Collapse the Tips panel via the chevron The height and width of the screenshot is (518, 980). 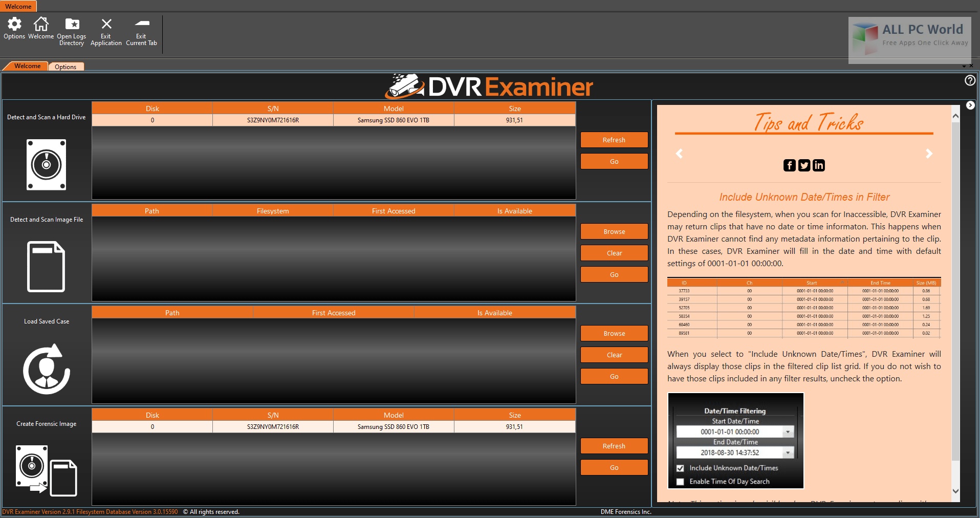point(970,105)
